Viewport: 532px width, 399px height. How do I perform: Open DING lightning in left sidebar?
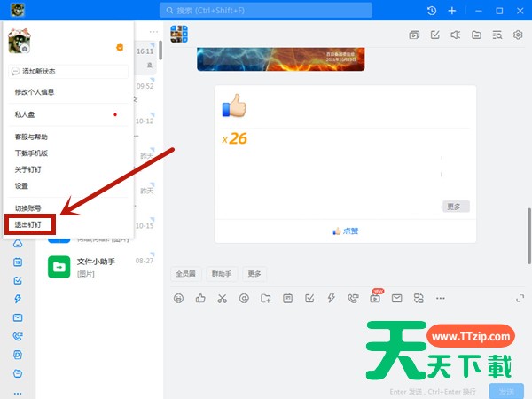18,299
